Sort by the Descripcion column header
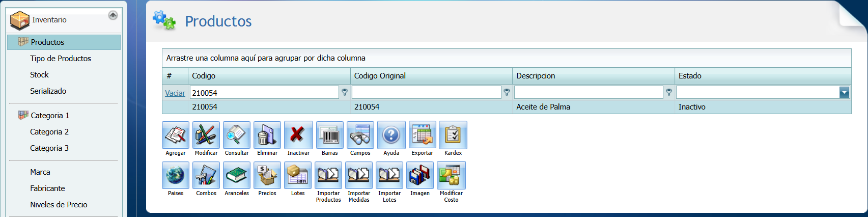This screenshot has width=868, height=217. tap(594, 76)
